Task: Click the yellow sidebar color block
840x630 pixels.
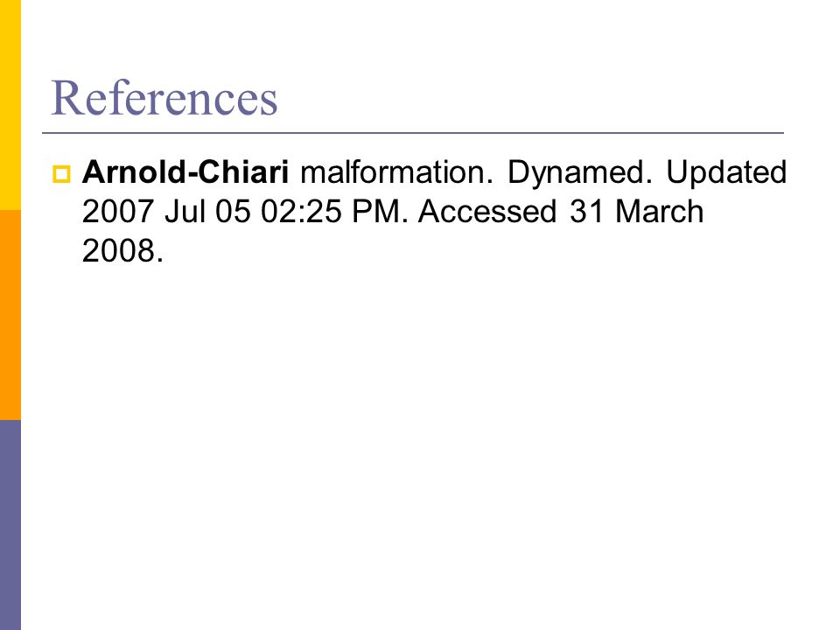Action: coord(10,105)
